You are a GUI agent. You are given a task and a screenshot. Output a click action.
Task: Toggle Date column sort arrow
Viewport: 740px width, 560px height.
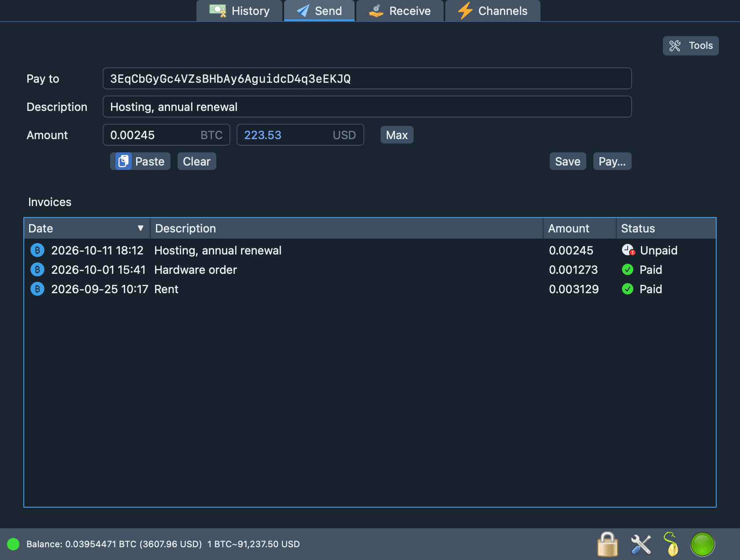[141, 228]
